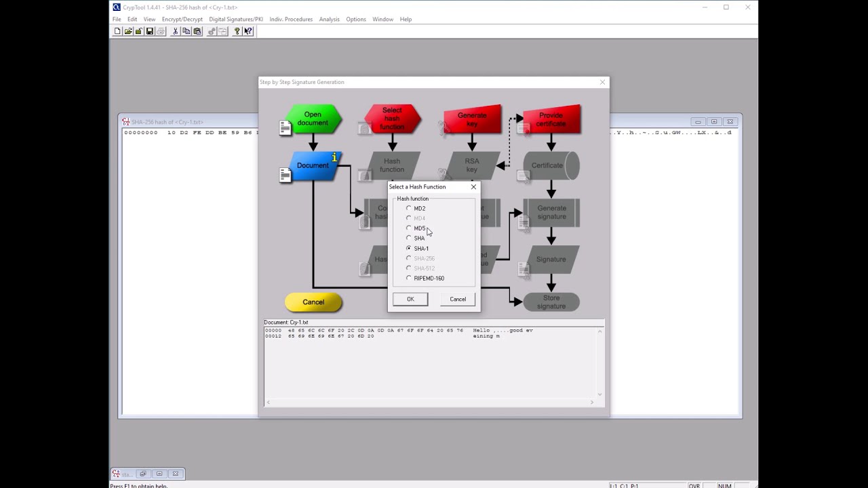Click the New document toolbar icon
This screenshot has height=488, width=868.
[117, 31]
